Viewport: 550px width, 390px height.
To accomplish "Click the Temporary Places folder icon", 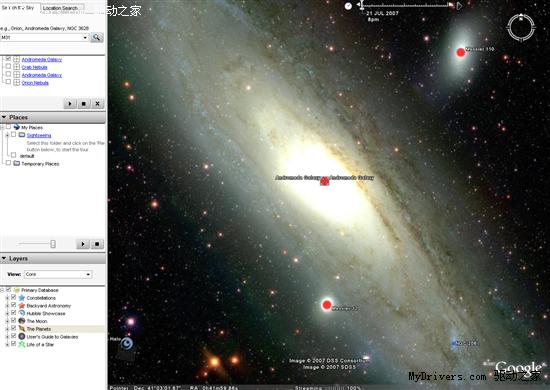I will [x=16, y=163].
